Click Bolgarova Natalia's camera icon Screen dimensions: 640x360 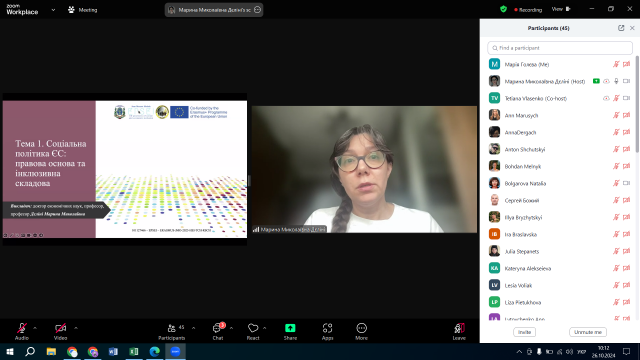pyautogui.click(x=627, y=183)
